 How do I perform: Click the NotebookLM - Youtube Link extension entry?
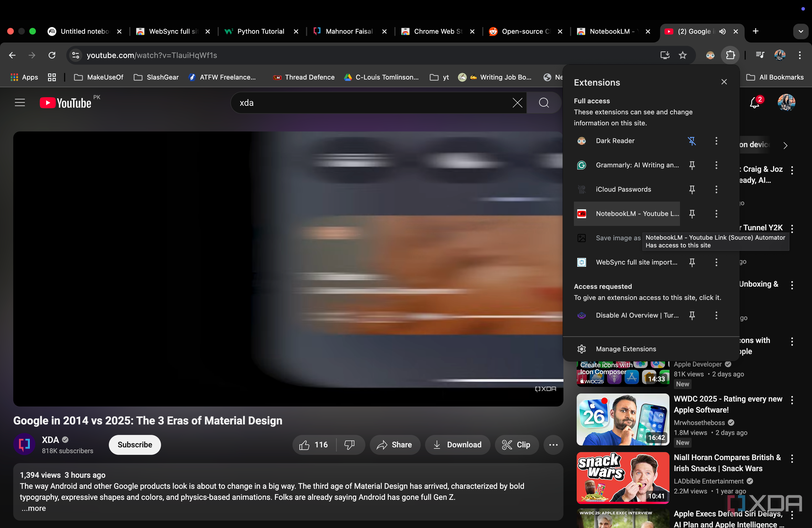(x=627, y=213)
